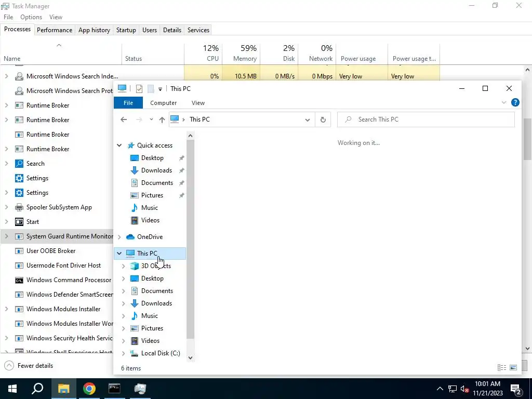Sort processes by Memory column header
The height and width of the screenshot is (399, 532).
[x=241, y=54]
